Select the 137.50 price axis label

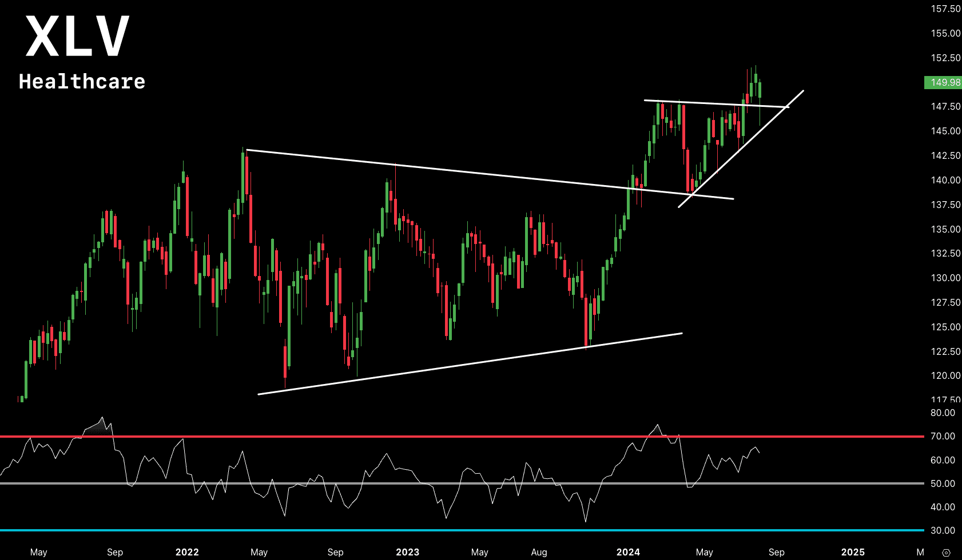point(945,205)
